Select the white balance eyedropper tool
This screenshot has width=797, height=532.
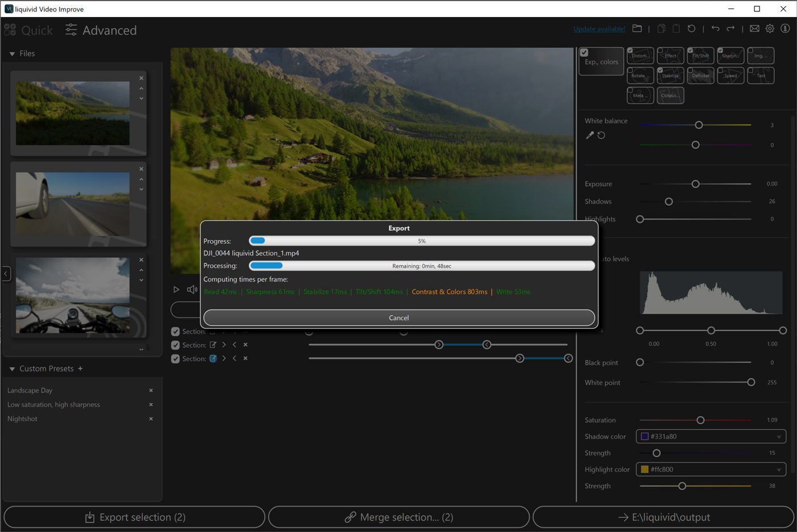589,135
